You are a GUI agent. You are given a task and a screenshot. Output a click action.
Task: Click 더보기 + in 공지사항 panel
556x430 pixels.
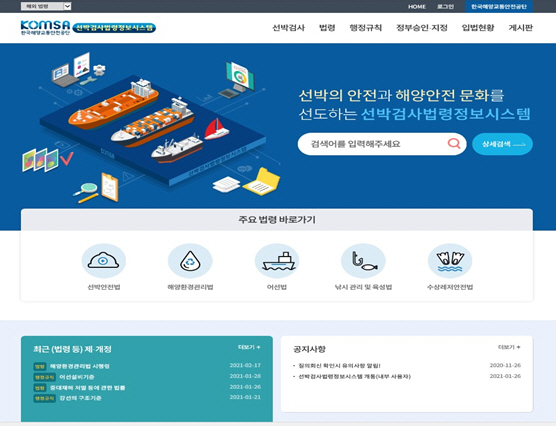click(x=509, y=347)
